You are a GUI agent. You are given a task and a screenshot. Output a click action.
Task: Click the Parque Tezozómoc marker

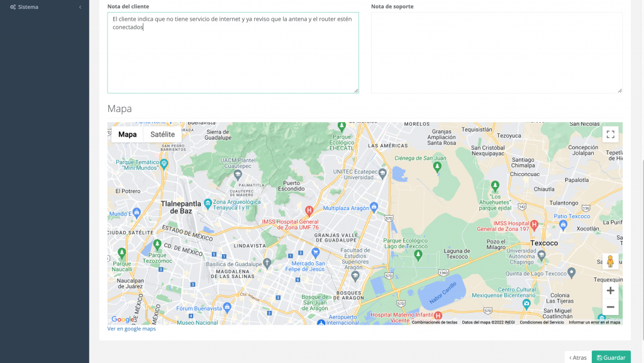pyautogui.click(x=157, y=245)
